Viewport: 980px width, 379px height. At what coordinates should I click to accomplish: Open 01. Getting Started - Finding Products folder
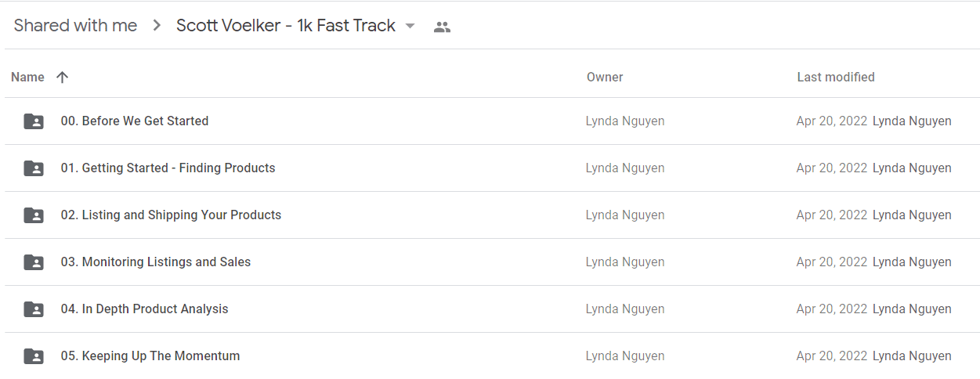click(x=168, y=168)
